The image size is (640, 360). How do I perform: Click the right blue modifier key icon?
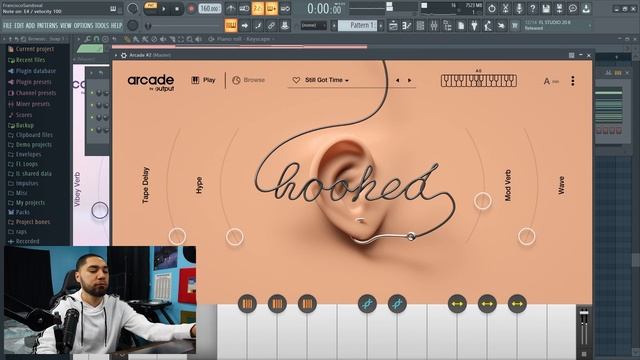[397, 304]
